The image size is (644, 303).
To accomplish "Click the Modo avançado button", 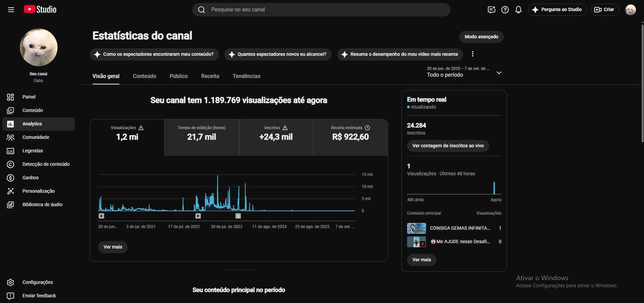I will tap(481, 37).
